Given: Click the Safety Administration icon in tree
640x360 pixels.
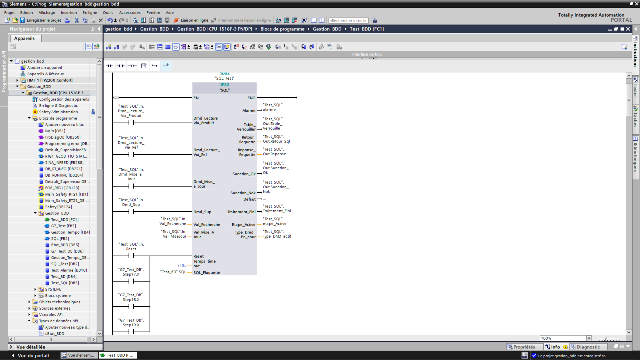Looking at the screenshot, I should [x=35, y=112].
